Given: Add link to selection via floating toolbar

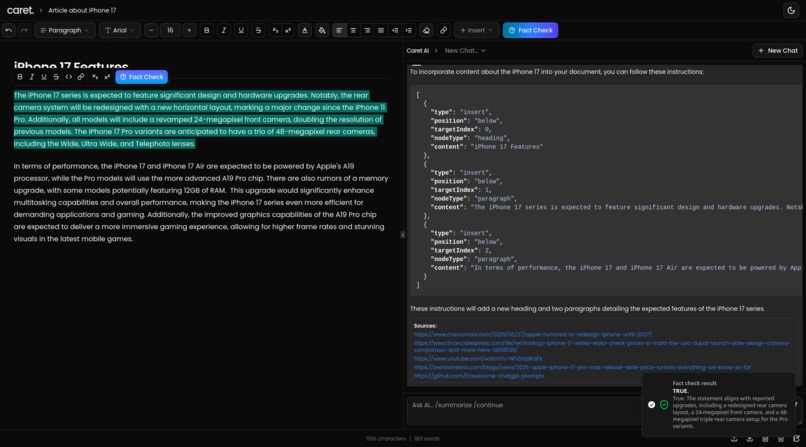Looking at the screenshot, I should (81, 77).
